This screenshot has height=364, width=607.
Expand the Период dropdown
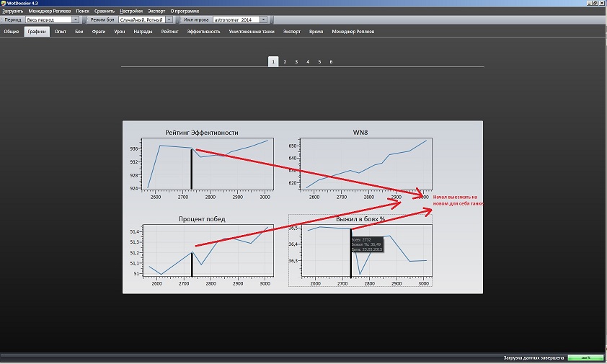click(76, 20)
